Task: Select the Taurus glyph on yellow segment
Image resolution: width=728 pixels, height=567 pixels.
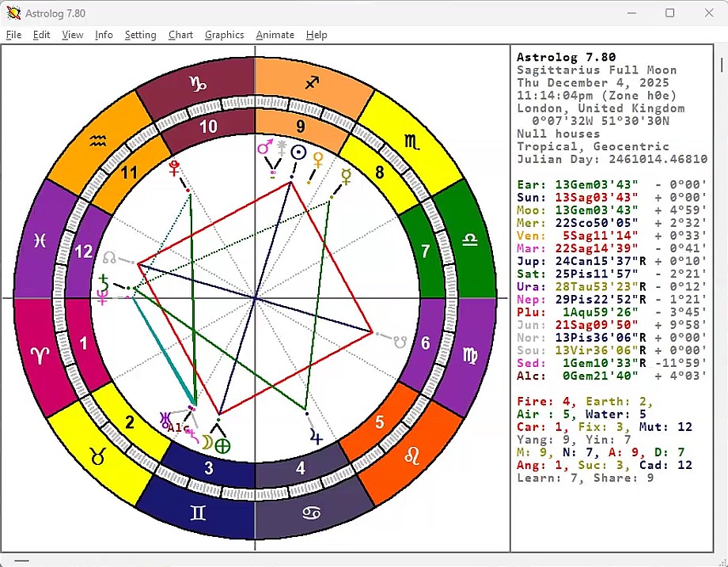Action: 97,455
